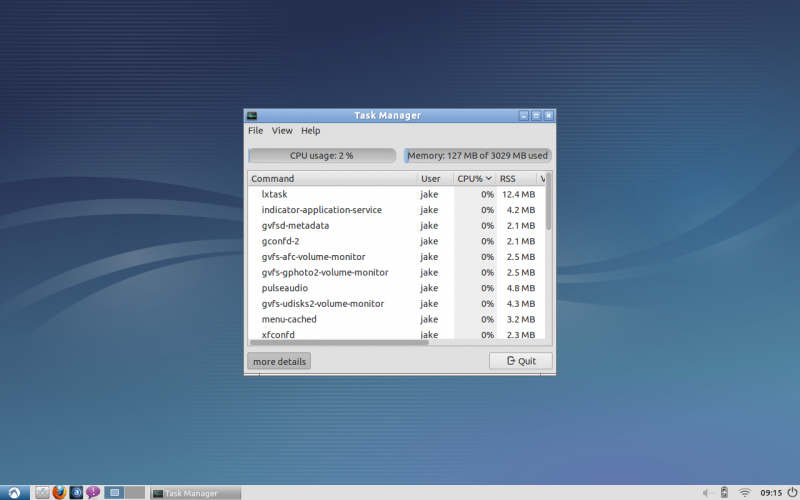Select Task Manager taskbar button
The height and width of the screenshot is (500, 800).
click(195, 493)
